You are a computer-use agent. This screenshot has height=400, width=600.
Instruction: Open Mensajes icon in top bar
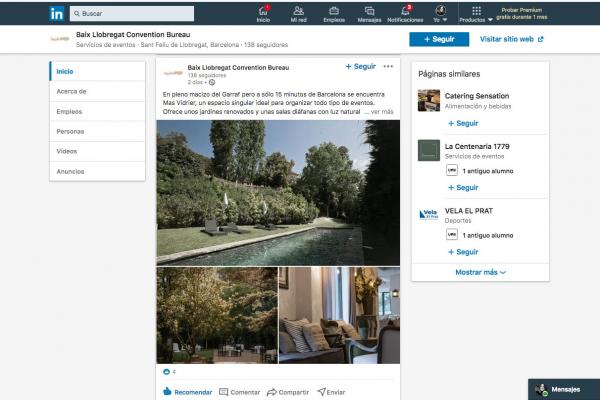[x=369, y=13]
